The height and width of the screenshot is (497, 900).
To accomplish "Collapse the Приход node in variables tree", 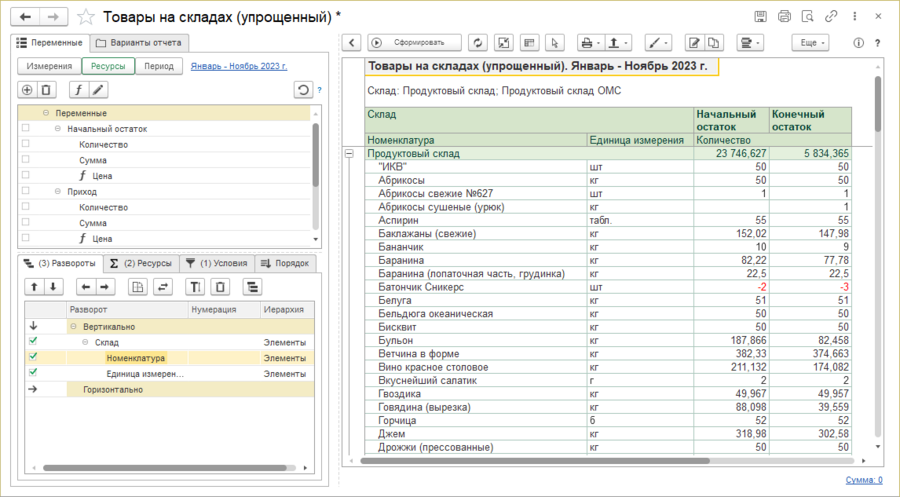I will (58, 191).
